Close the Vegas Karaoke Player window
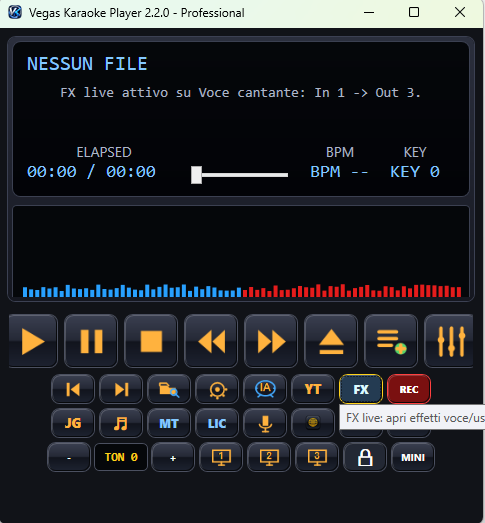The image size is (485, 523). [x=460, y=13]
